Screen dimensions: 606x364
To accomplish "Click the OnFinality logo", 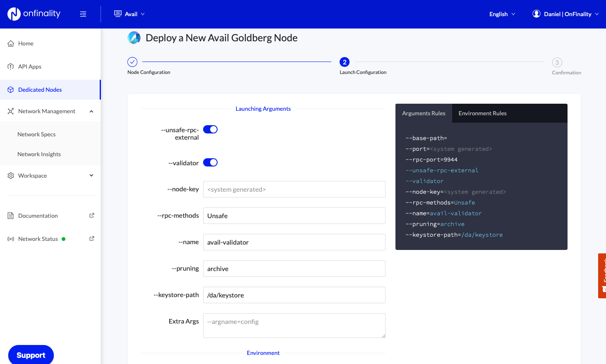I will 34,14.
